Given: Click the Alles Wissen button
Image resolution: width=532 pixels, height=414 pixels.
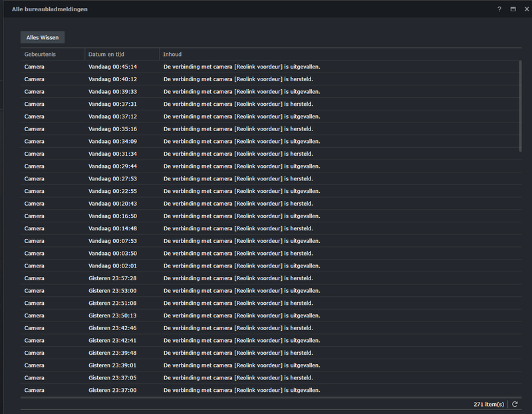Looking at the screenshot, I should (x=43, y=38).
